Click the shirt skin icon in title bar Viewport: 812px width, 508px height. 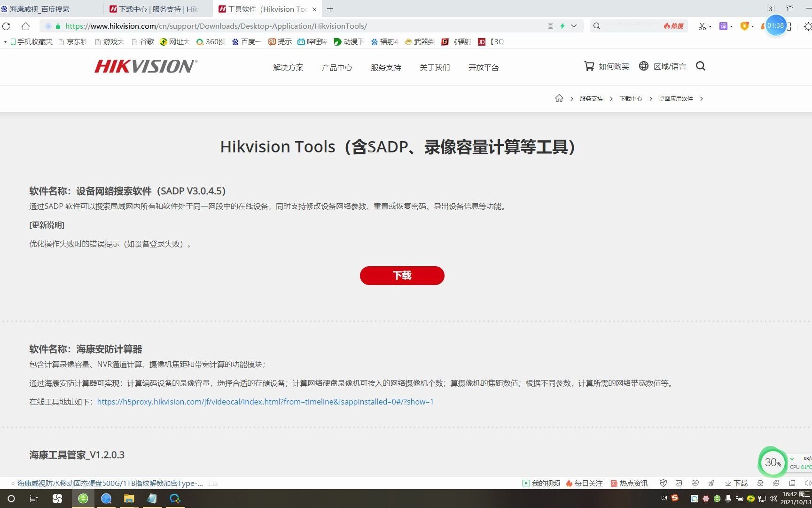(x=790, y=8)
